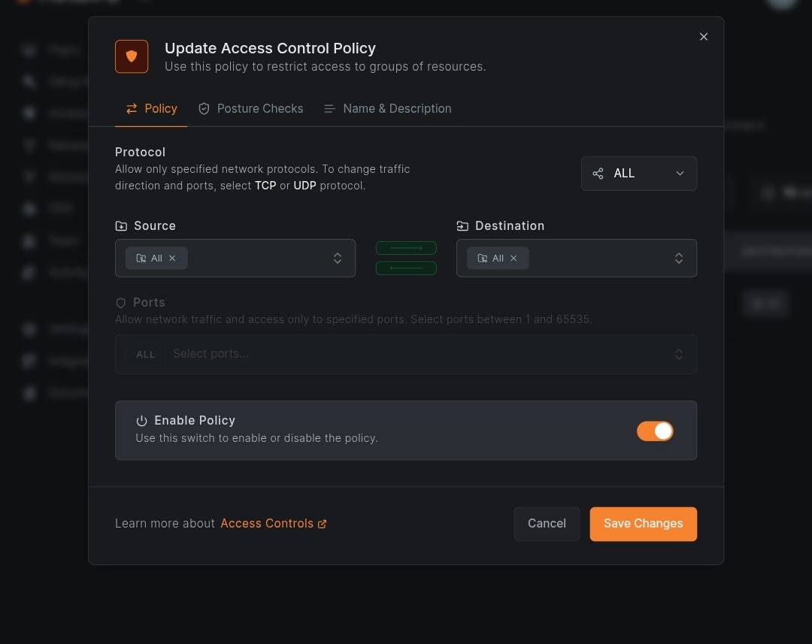Click the external link icon after Access Controls
The height and width of the screenshot is (644, 812).
323,524
